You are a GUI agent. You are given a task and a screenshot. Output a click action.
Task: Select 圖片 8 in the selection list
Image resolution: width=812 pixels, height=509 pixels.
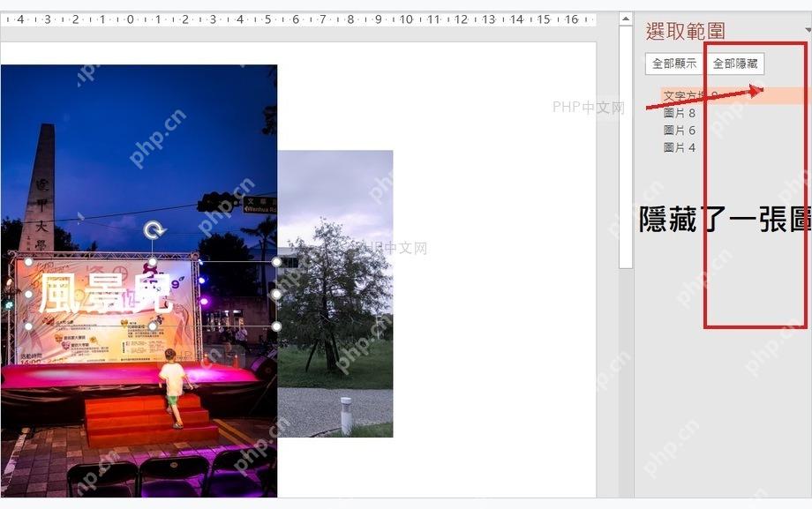pyautogui.click(x=679, y=113)
